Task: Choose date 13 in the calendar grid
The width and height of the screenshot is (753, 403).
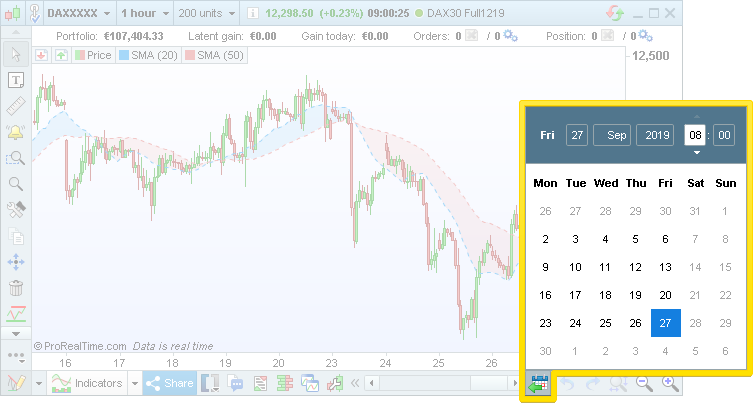Action: point(665,268)
